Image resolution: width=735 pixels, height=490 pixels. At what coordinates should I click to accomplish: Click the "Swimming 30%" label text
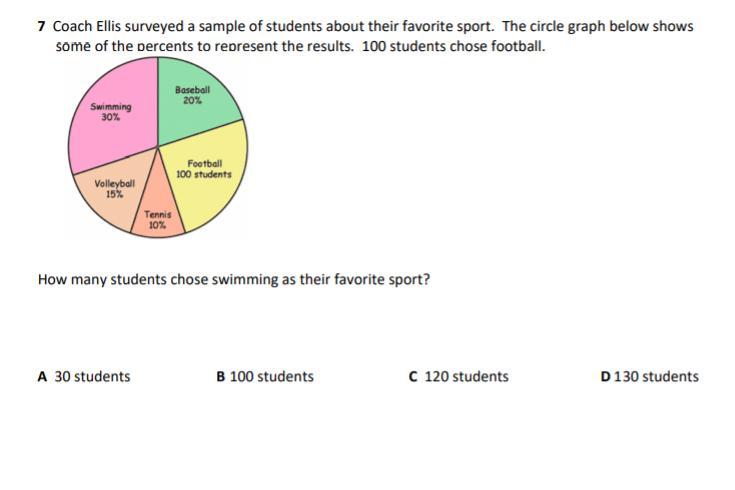click(x=110, y=111)
